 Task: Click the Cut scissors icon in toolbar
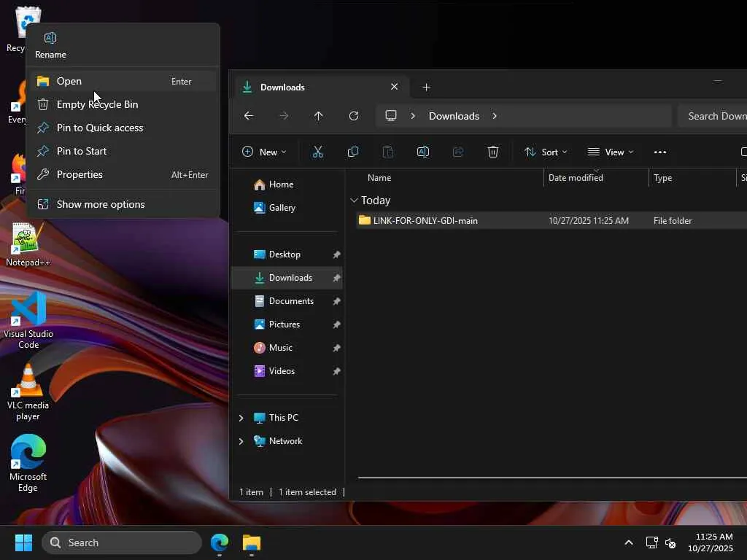(x=318, y=152)
